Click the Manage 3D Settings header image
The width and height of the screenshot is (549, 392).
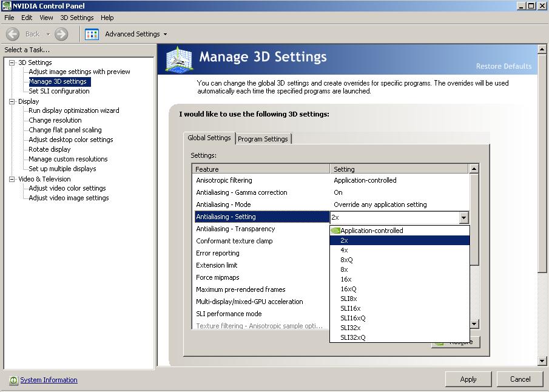(x=179, y=59)
